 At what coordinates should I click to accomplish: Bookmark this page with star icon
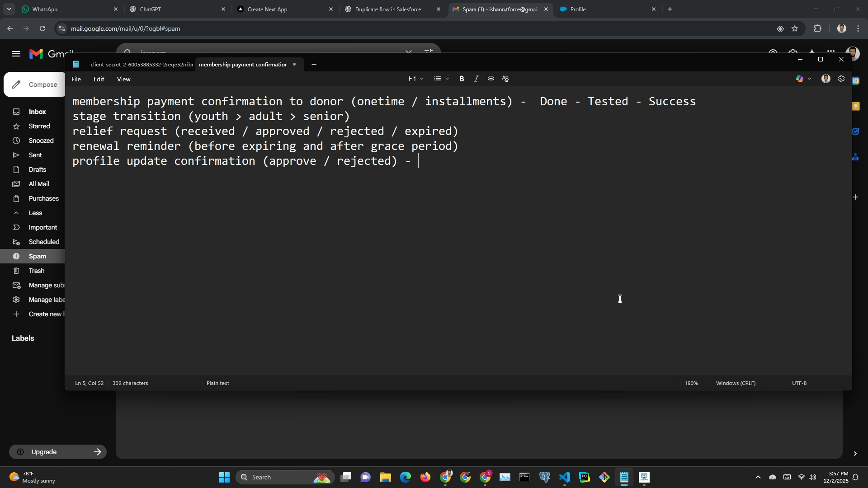(795, 28)
